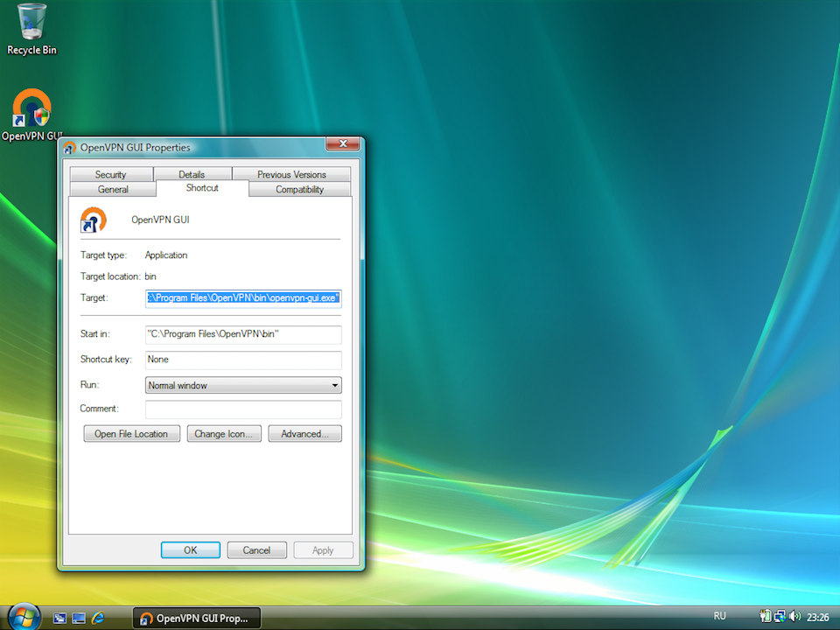Click the OpenVPN GUI icon in Shortcut tab
The image size is (840, 630).
[x=94, y=220]
